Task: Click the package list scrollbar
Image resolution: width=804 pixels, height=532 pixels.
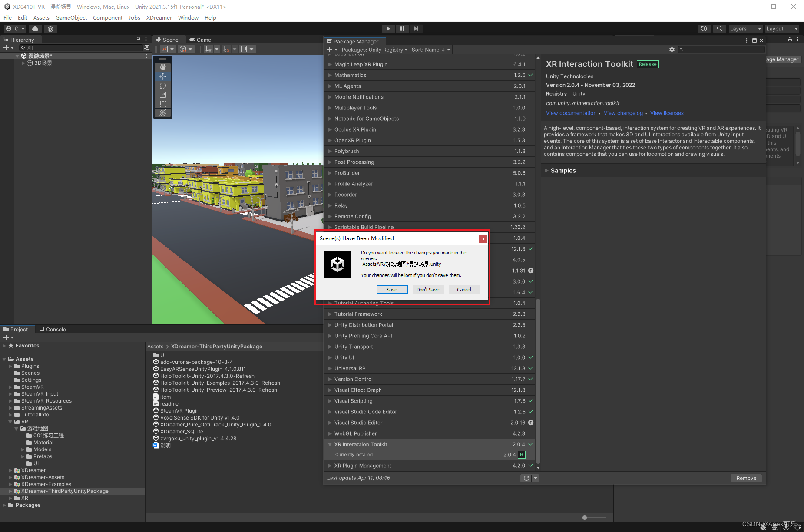Action: [538, 382]
